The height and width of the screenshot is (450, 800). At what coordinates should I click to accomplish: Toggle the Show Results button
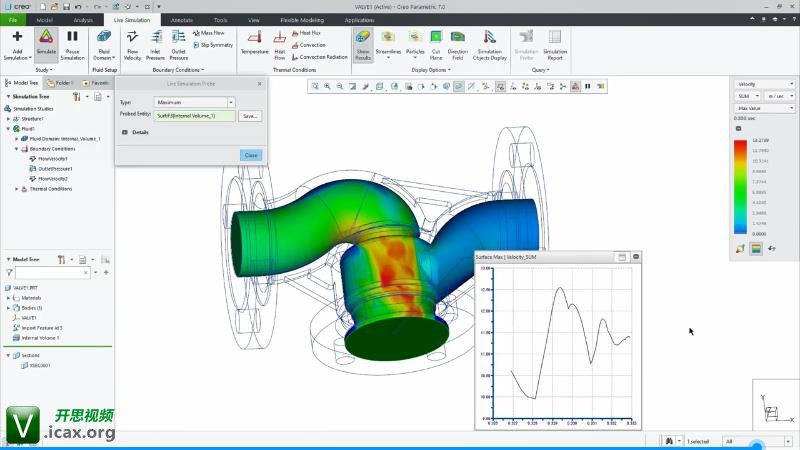pyautogui.click(x=362, y=44)
